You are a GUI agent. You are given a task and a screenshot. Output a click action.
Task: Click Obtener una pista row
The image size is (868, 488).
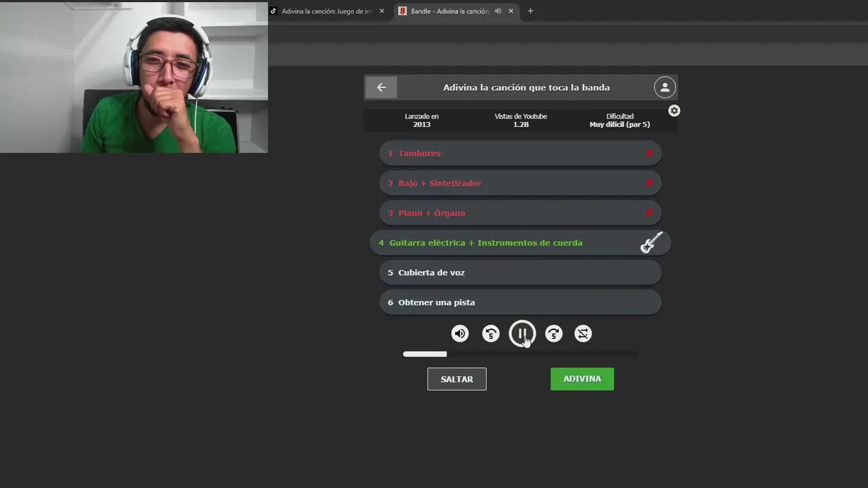point(520,302)
